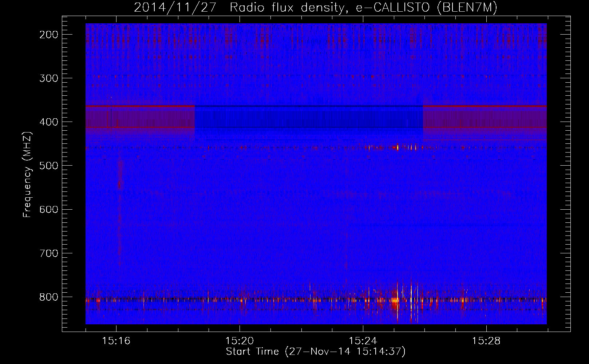Click the plot title 'Radio flux density, e-CALLISTO (BLEN7M)'
Image resolution: width=589 pixels, height=364 pixels.
pyautogui.click(x=364, y=8)
